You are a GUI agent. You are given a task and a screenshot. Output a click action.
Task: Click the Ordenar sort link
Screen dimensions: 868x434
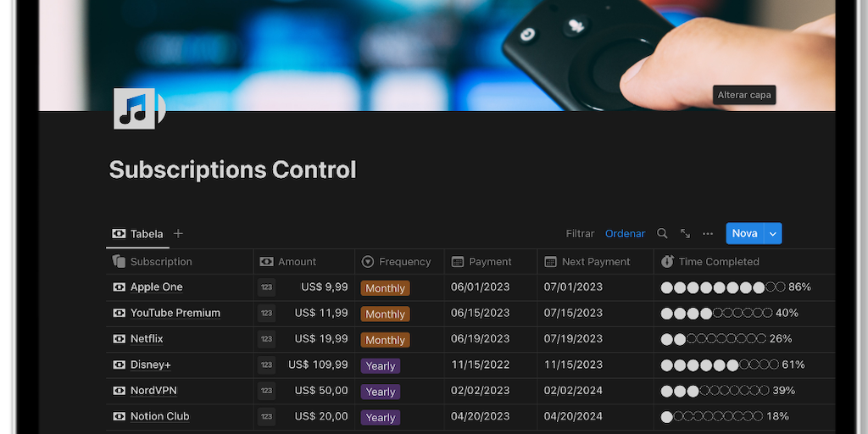(625, 234)
